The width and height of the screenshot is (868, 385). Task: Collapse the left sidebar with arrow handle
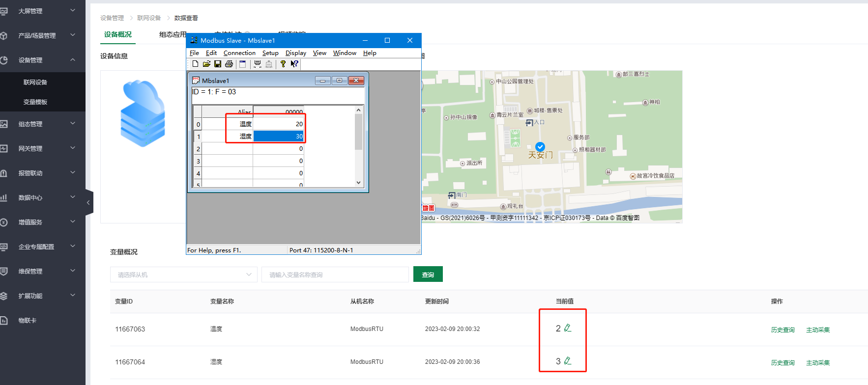tap(88, 202)
